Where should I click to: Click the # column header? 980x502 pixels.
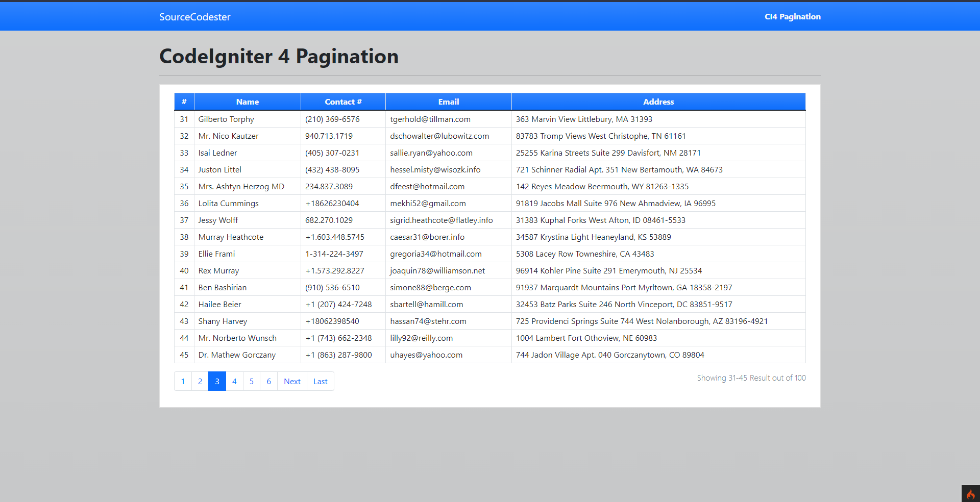(x=184, y=102)
